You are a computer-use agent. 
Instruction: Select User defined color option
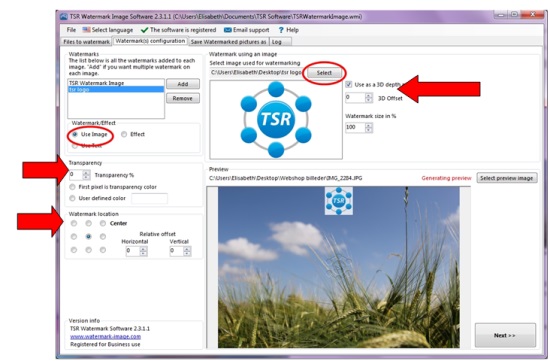click(72, 198)
